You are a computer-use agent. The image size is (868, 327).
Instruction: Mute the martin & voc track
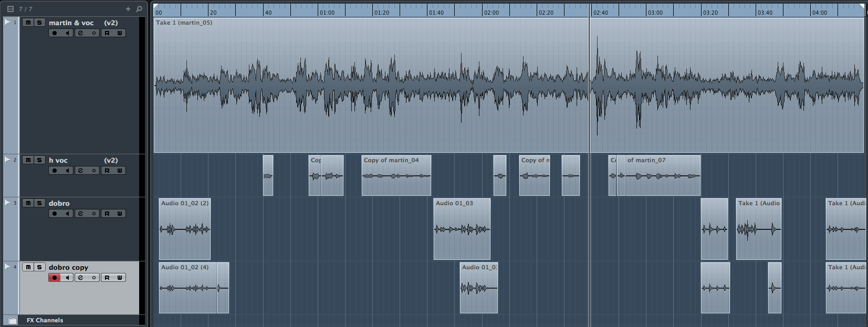28,23
